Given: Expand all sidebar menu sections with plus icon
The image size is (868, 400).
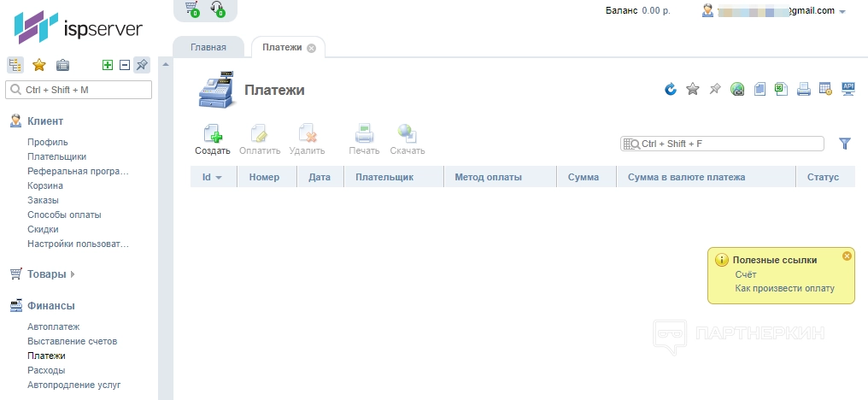Looking at the screenshot, I should point(108,65).
